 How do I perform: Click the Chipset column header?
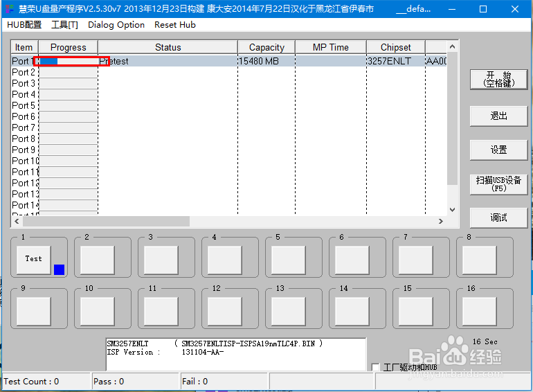coord(396,47)
